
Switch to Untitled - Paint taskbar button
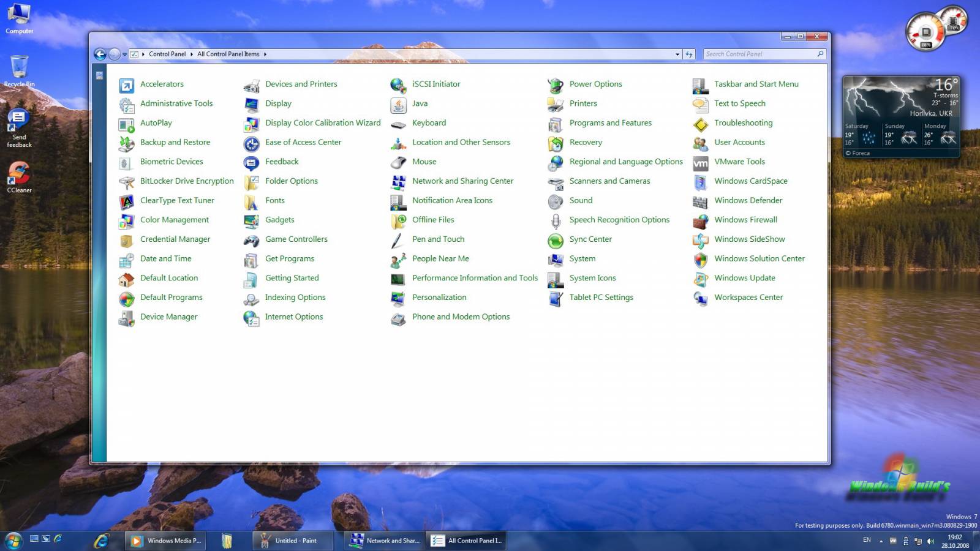point(293,541)
